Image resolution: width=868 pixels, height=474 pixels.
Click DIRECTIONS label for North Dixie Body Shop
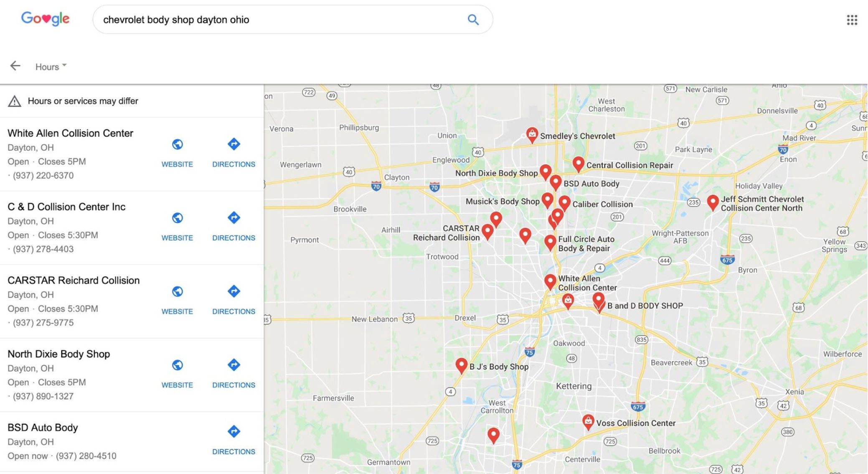pyautogui.click(x=233, y=385)
